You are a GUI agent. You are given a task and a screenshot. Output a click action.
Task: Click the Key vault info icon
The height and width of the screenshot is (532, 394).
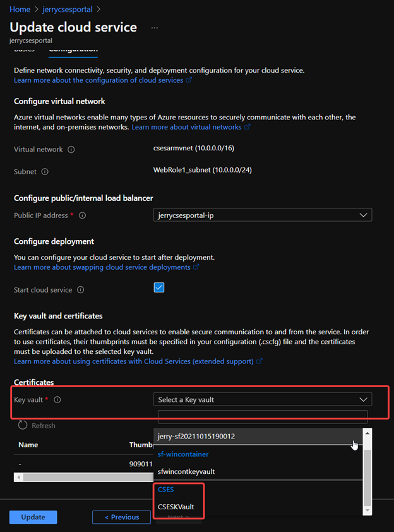(x=57, y=400)
